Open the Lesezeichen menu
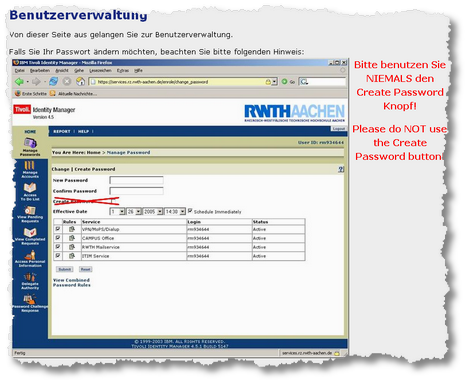This screenshot has height=380, width=465. coord(100,70)
